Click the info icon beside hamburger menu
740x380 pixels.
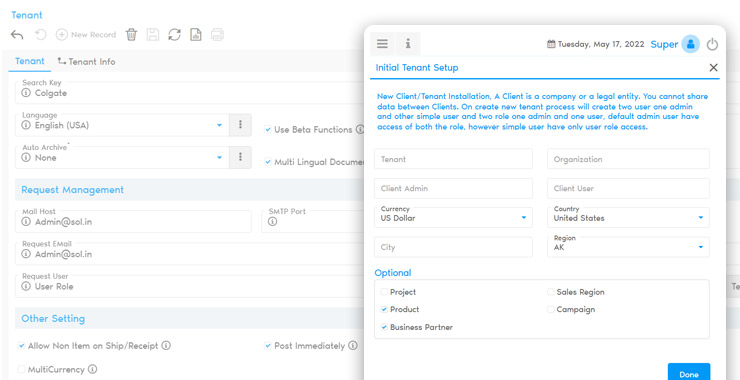[x=408, y=44]
